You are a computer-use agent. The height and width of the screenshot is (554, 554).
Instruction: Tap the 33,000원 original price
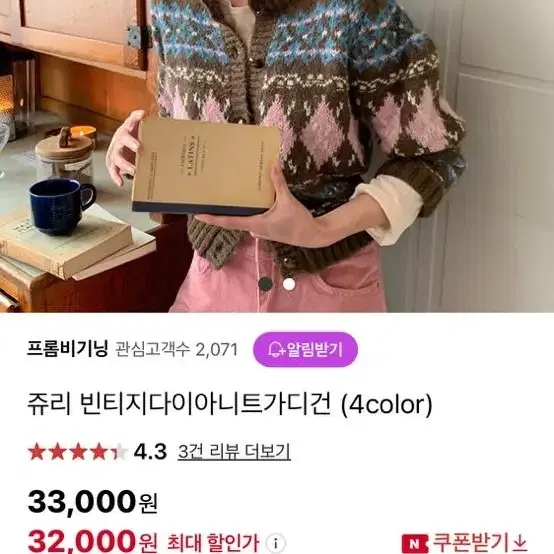click(93, 502)
